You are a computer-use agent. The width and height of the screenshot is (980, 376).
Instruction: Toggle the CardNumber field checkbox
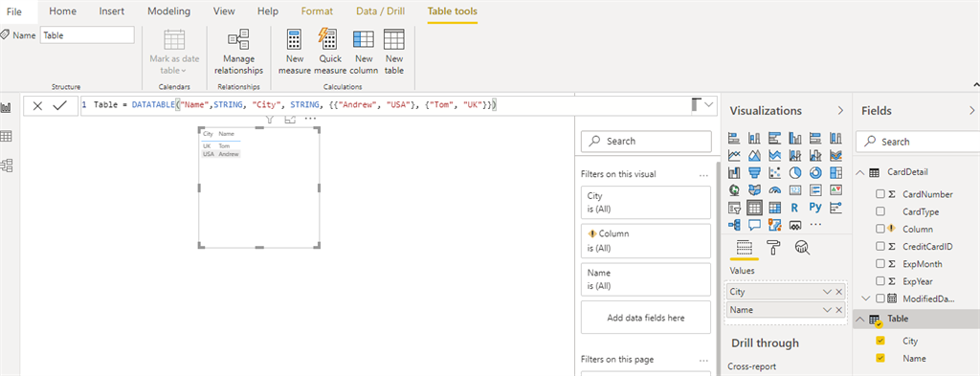(880, 194)
